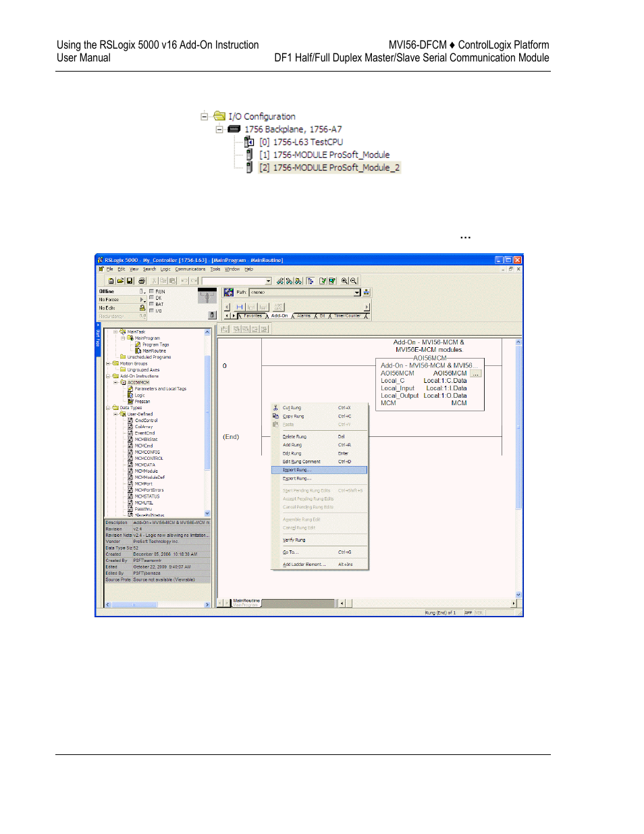644x834 pixels.
Task: Toggle the BAT status indicator
Action: 151,305
